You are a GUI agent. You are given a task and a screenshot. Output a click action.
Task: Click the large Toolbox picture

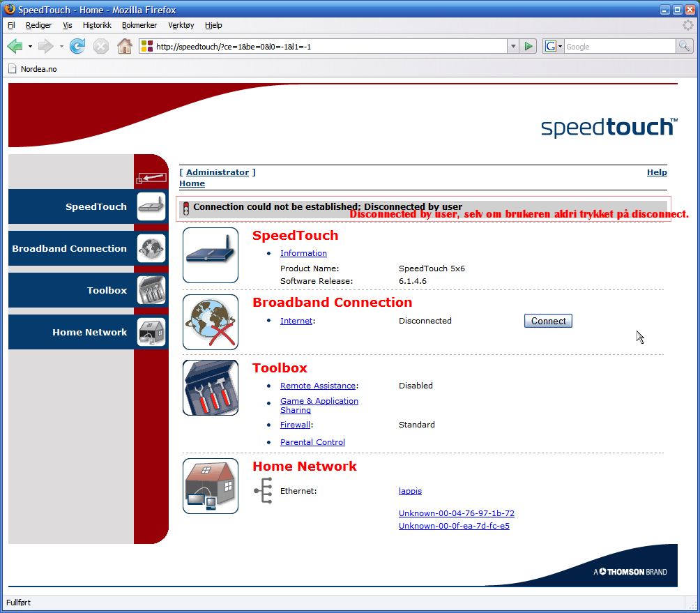[211, 388]
